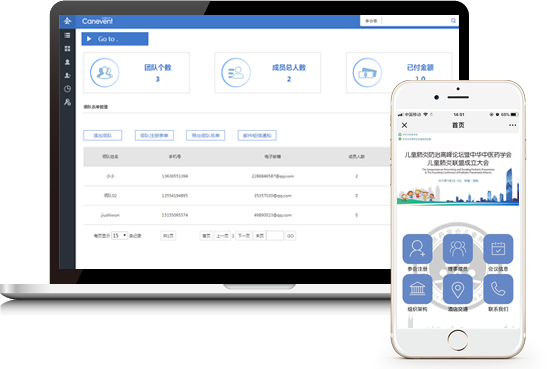Click the 导出团队名单 export button
Image resolution: width=547 pixels, height=369 pixels.
click(205, 135)
